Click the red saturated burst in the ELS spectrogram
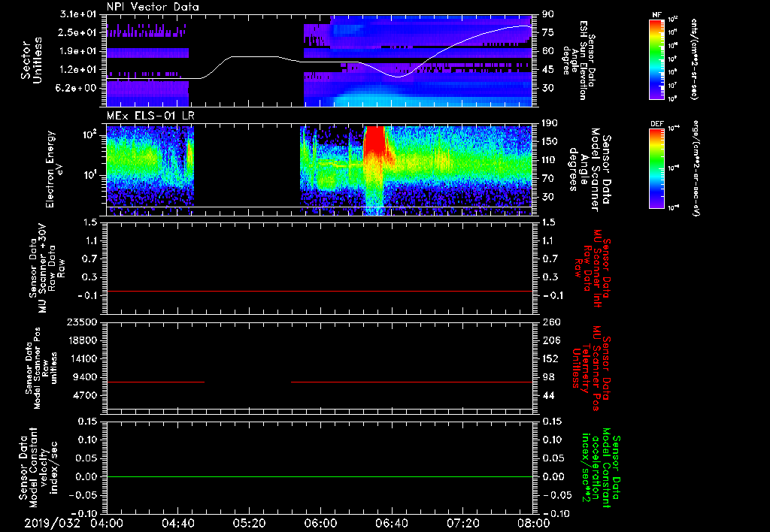 click(x=374, y=140)
